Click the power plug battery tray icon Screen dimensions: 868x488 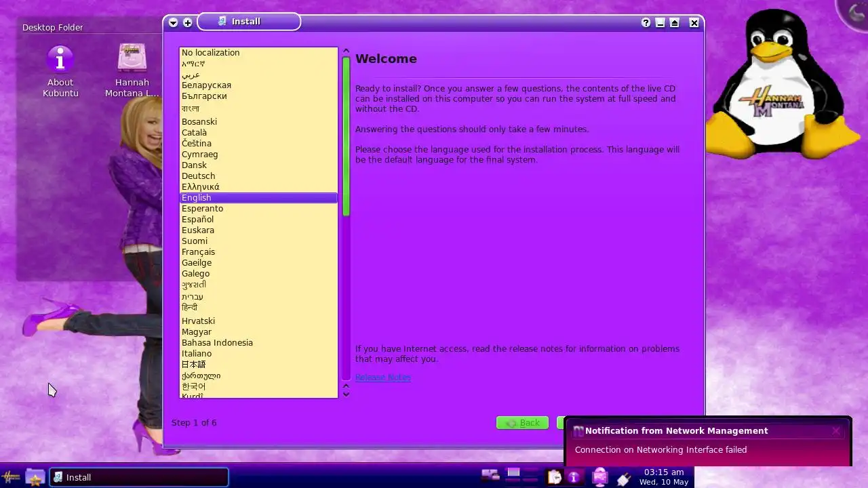pyautogui.click(x=623, y=478)
